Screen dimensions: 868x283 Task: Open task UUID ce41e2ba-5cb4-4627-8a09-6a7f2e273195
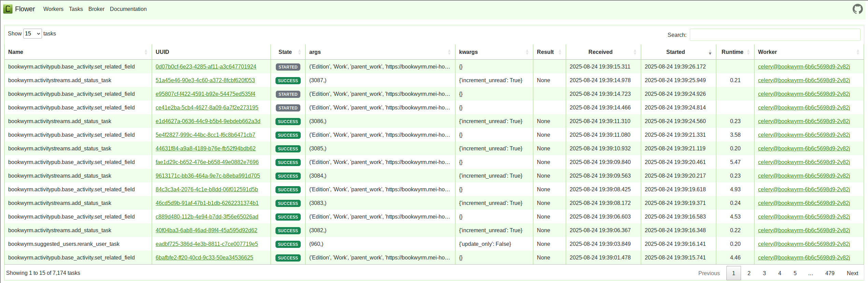pos(207,107)
